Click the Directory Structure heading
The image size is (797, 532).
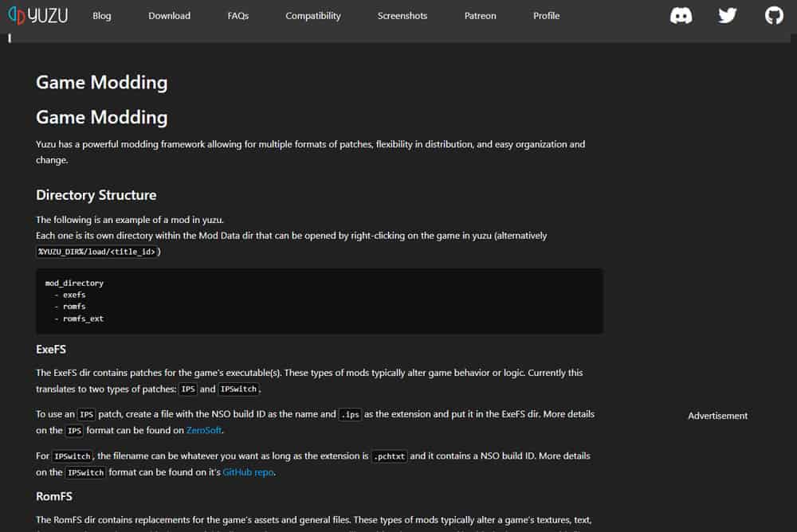(x=96, y=195)
